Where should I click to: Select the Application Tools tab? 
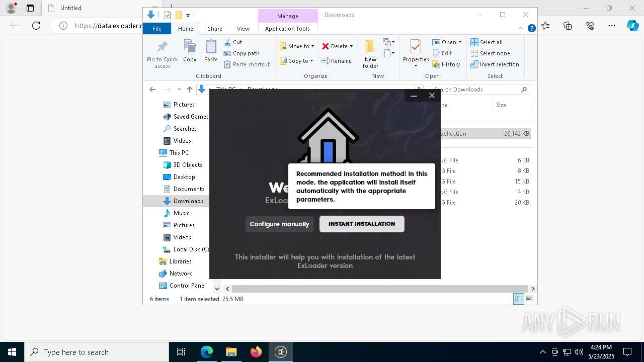(x=287, y=29)
